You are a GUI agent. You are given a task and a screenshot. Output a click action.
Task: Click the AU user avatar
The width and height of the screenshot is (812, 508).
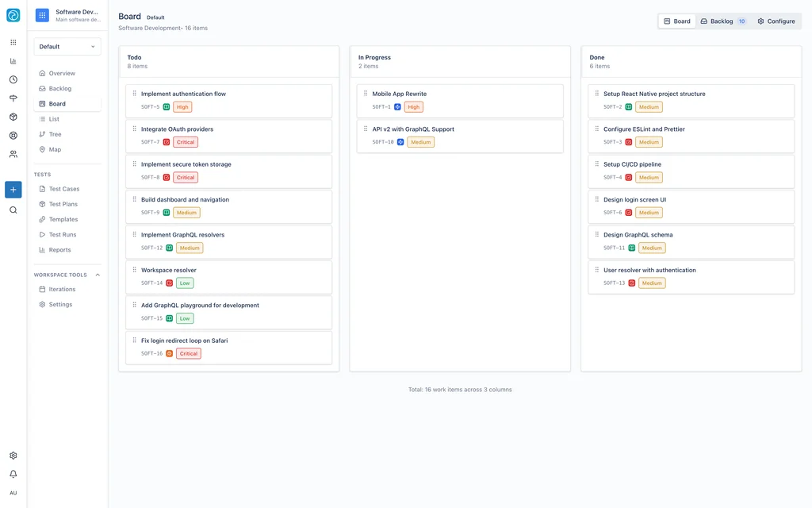(x=13, y=493)
